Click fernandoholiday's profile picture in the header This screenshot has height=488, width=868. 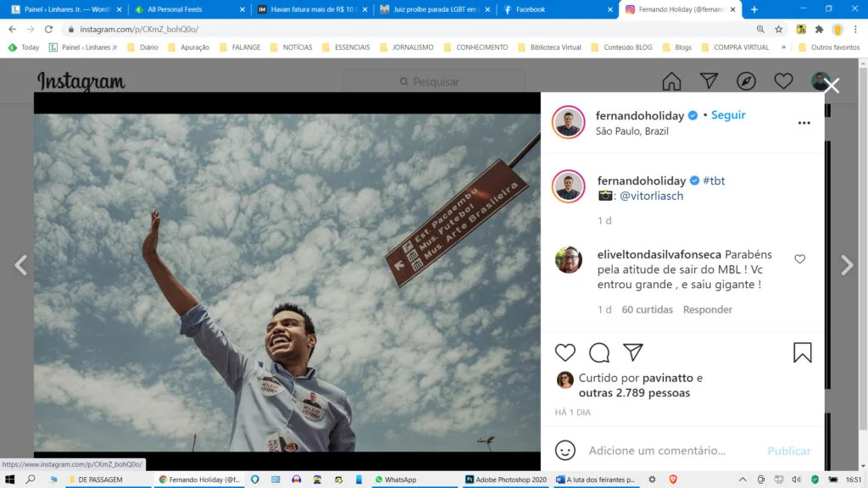[x=569, y=122]
